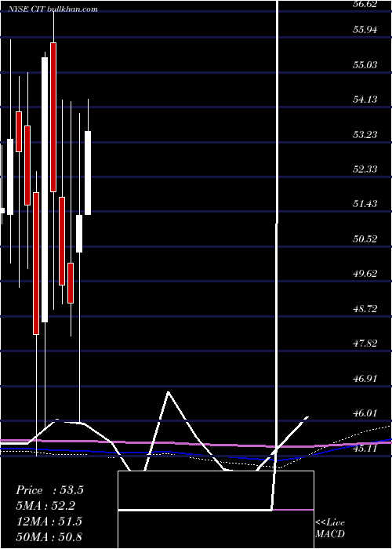The height and width of the screenshot is (549, 392).
Task: Click the 56.62 price axis label
Action: (x=365, y=4)
